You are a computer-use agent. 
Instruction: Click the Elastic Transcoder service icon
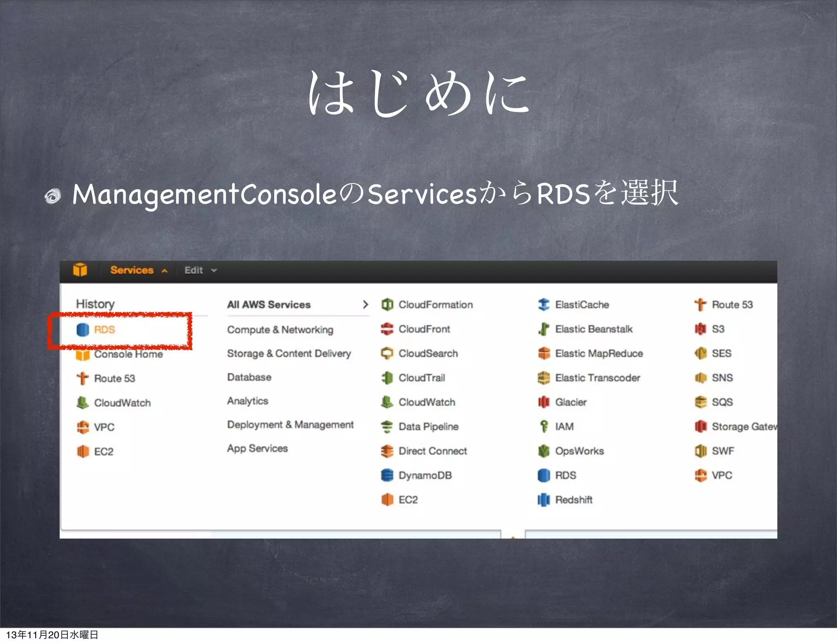[x=544, y=378]
